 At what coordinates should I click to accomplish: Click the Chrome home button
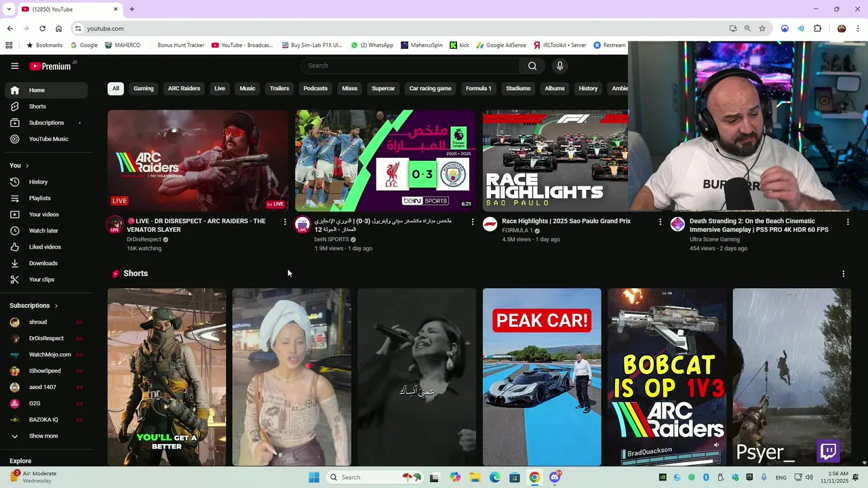tap(58, 28)
